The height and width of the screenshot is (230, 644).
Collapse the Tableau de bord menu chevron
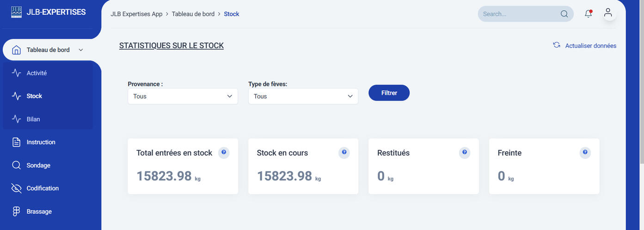81,50
